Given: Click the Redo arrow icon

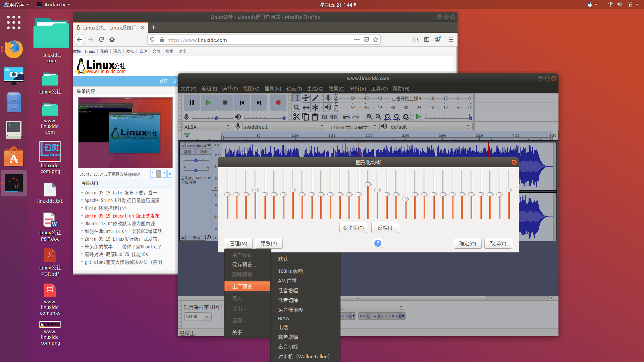Looking at the screenshot, I should [356, 117].
